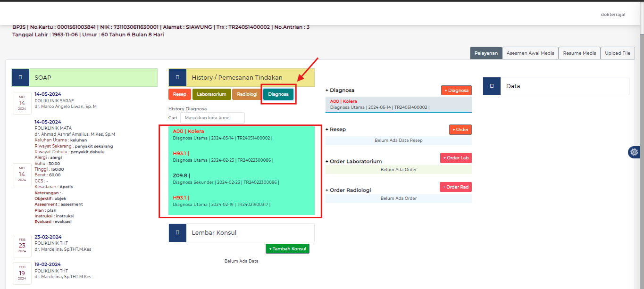Select the A00 | Kolera history entry
The height and width of the screenshot is (289, 644).
point(189,132)
